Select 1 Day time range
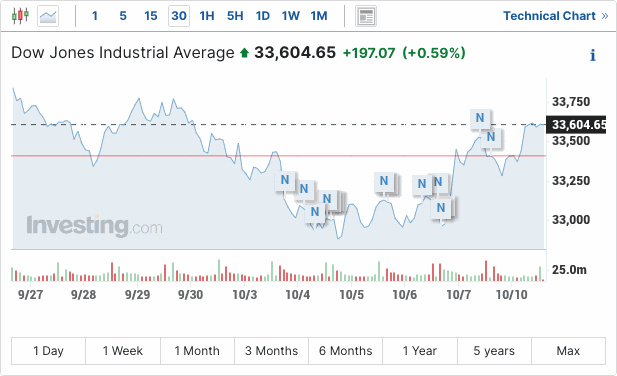617x376 pixels. pyautogui.click(x=48, y=351)
